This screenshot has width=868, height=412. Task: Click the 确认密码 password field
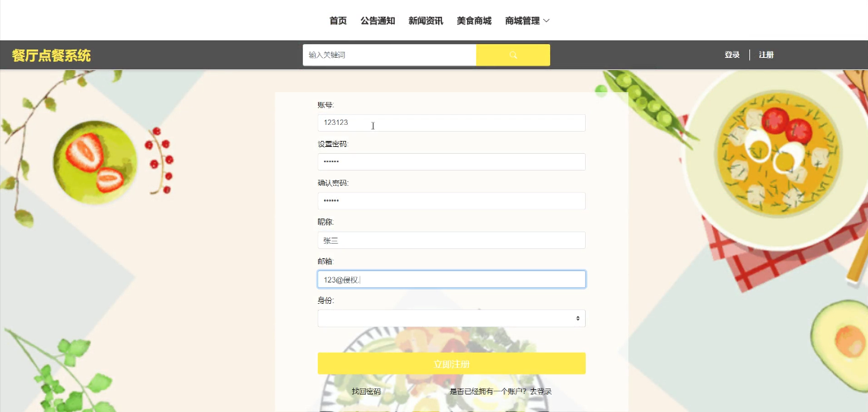click(x=451, y=201)
